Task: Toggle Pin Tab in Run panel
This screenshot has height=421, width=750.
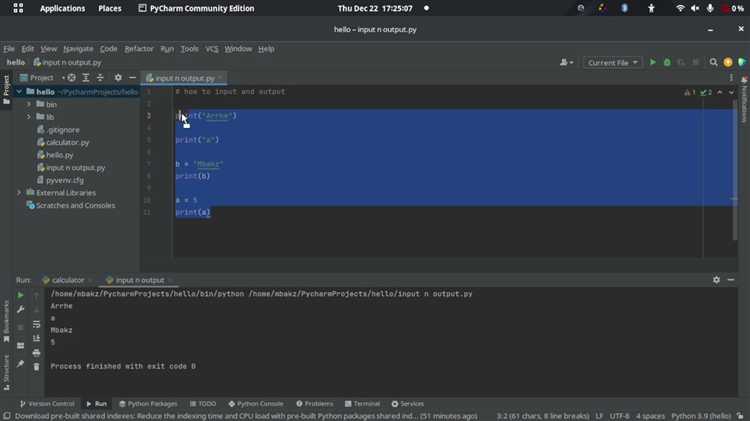Action: click(20, 364)
